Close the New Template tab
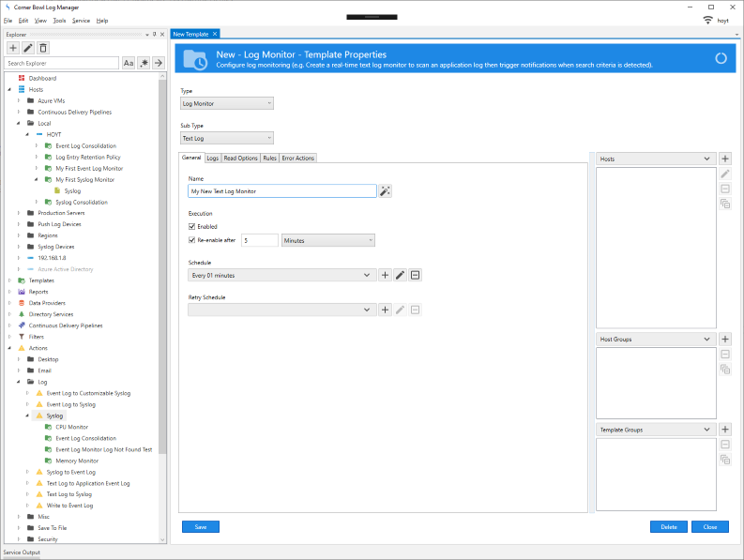 215,34
